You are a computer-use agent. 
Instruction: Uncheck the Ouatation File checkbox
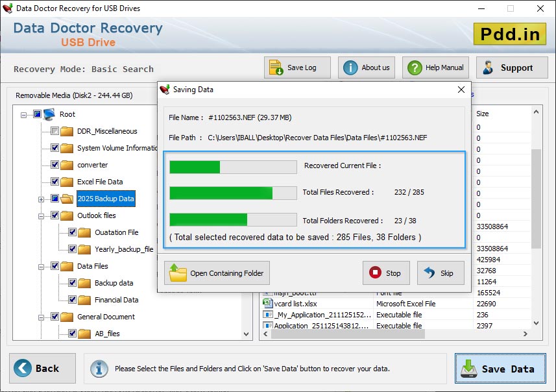(x=72, y=232)
